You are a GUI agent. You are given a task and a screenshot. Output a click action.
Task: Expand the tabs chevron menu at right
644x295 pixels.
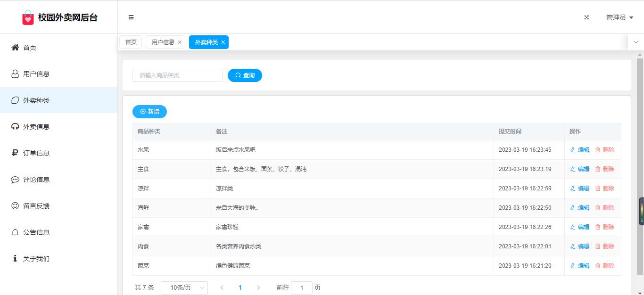coord(636,42)
